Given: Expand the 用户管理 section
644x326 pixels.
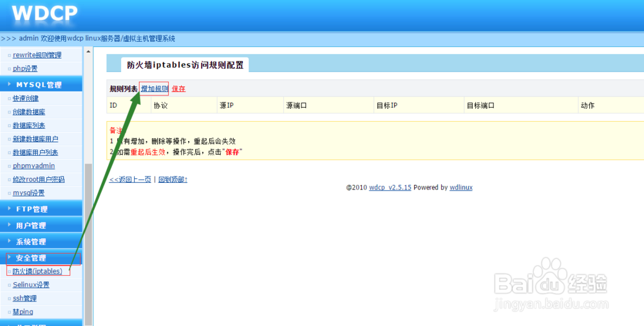Looking at the screenshot, I should coord(41,225).
